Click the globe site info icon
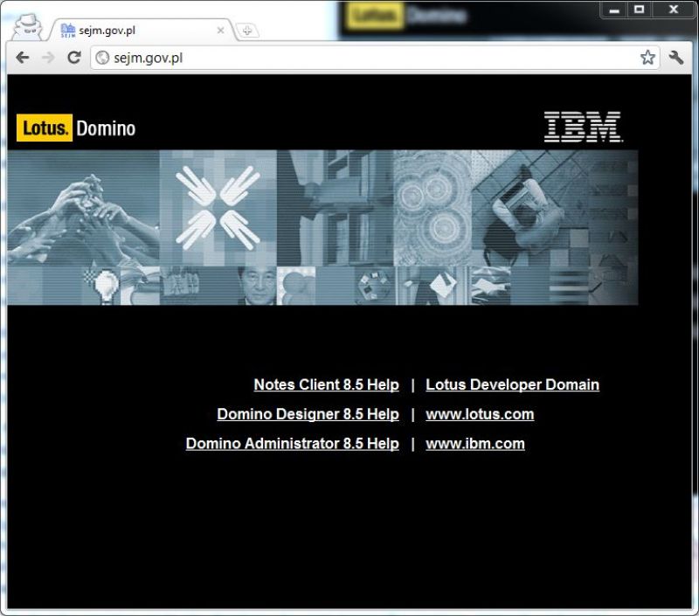 pyautogui.click(x=102, y=58)
